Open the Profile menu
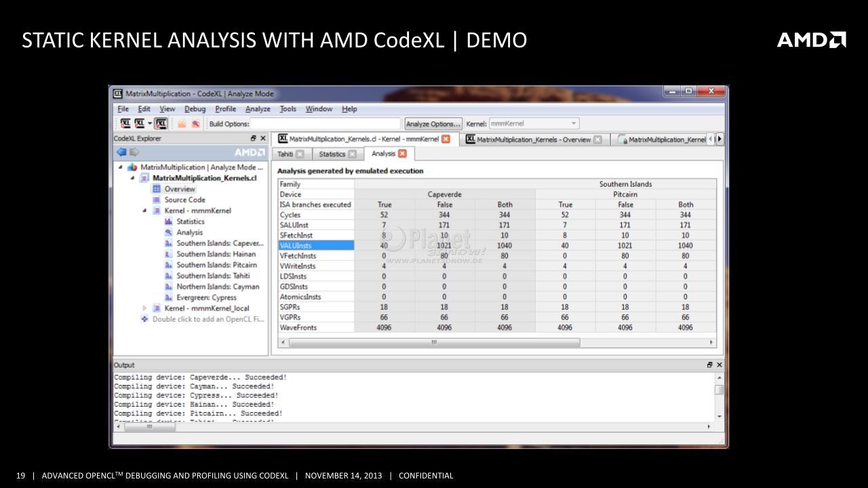This screenshot has width=868, height=488. click(x=225, y=109)
